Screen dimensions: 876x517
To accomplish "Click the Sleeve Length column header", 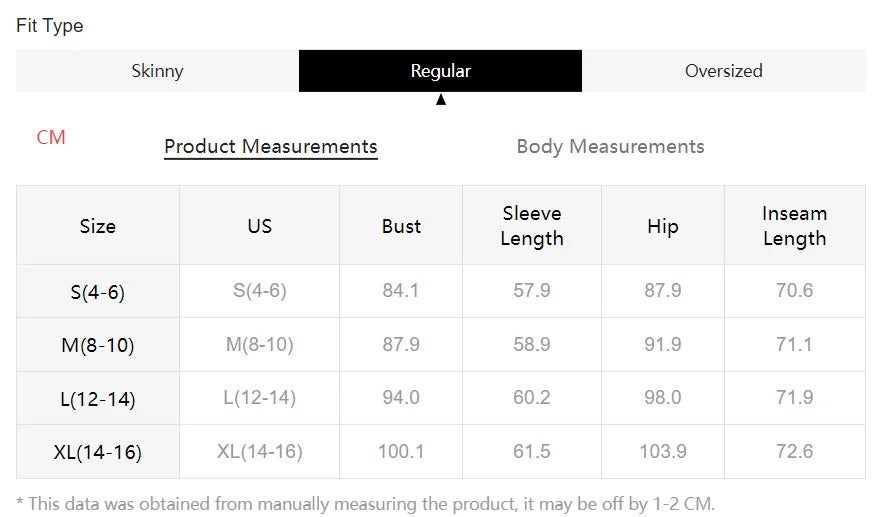I will click(532, 226).
